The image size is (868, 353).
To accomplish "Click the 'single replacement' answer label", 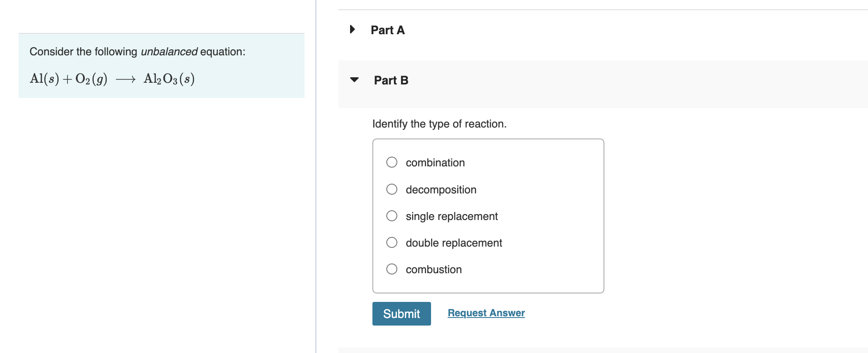I will [x=452, y=217].
